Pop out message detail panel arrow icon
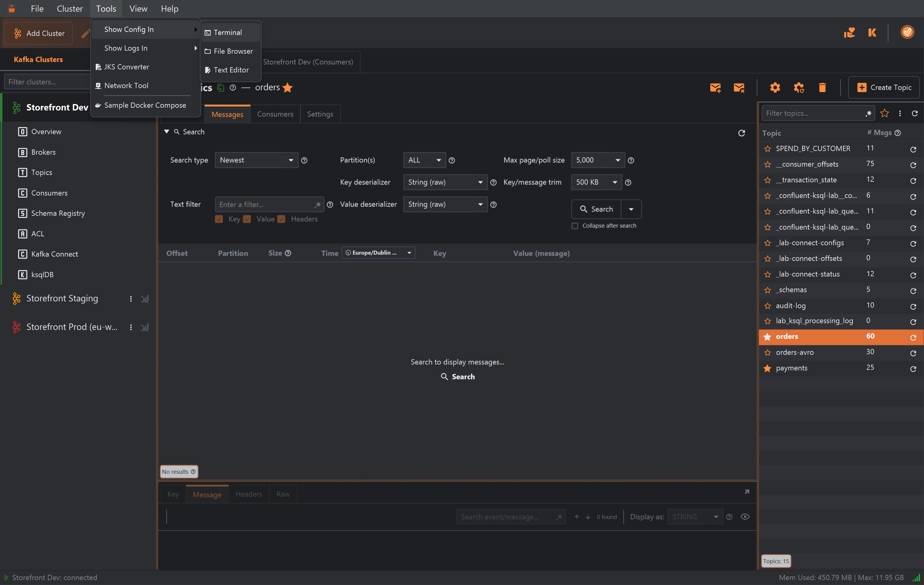This screenshot has height=585, width=924. [x=747, y=492]
